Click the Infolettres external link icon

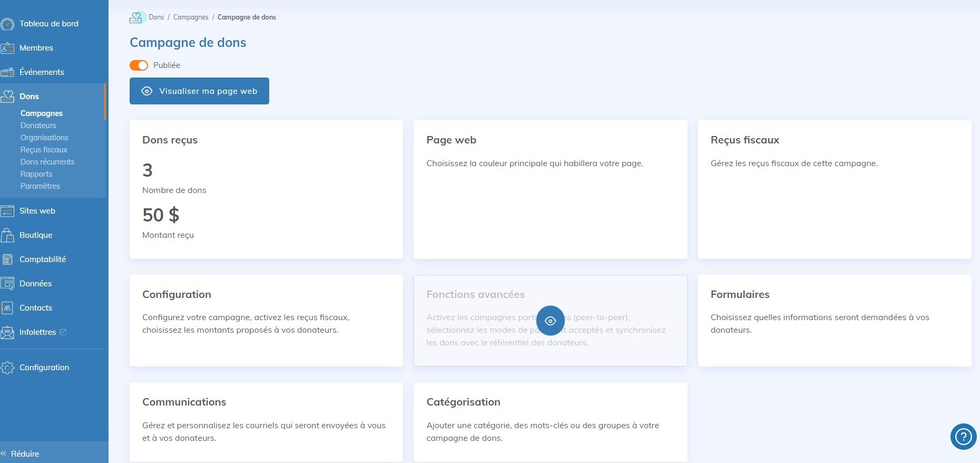(x=63, y=332)
